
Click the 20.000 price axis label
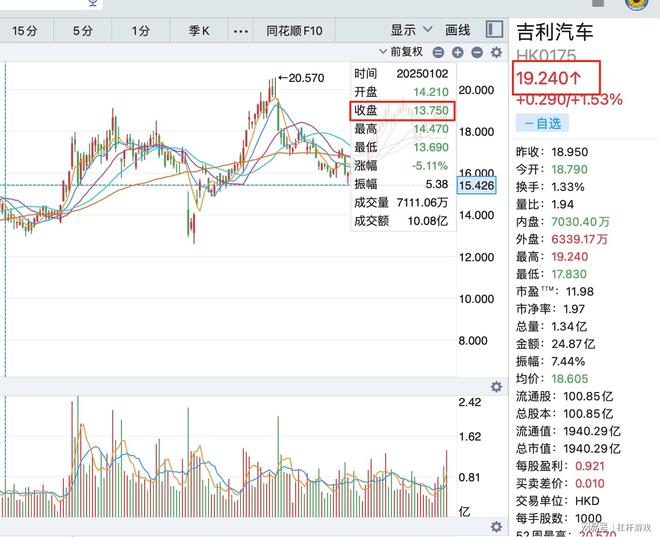click(476, 90)
